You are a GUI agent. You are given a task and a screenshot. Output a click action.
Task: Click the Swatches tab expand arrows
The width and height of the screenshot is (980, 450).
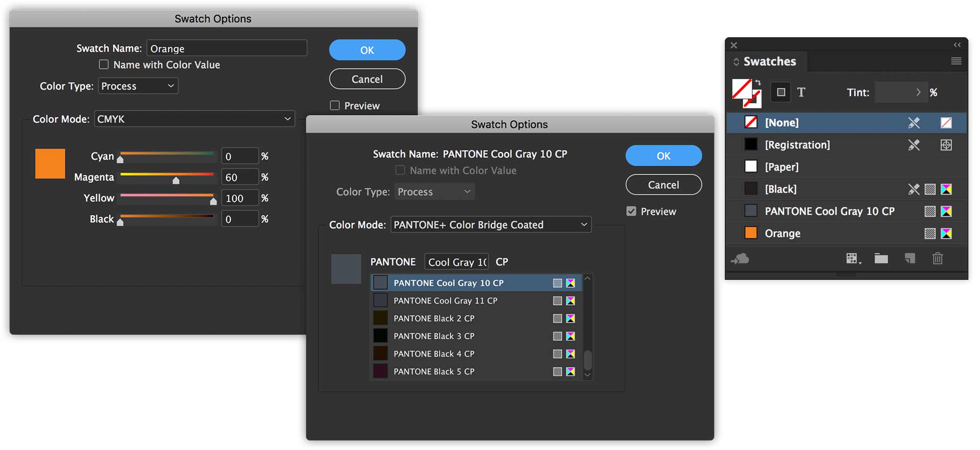click(x=736, y=62)
